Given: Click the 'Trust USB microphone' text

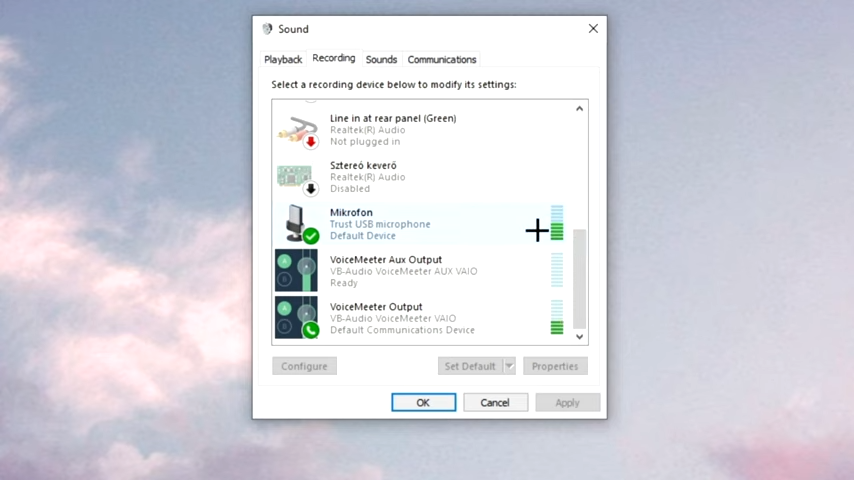Looking at the screenshot, I should click(380, 224).
